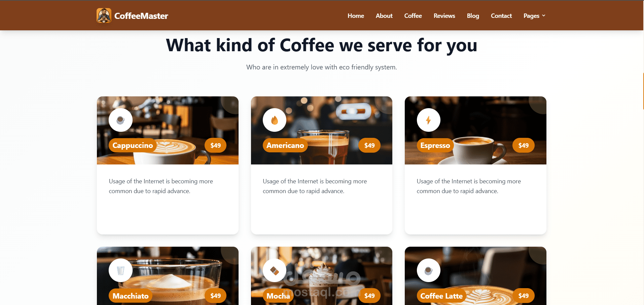Click the chevron next to Pages
Screen dimensions: 644x305
tap(543, 16)
